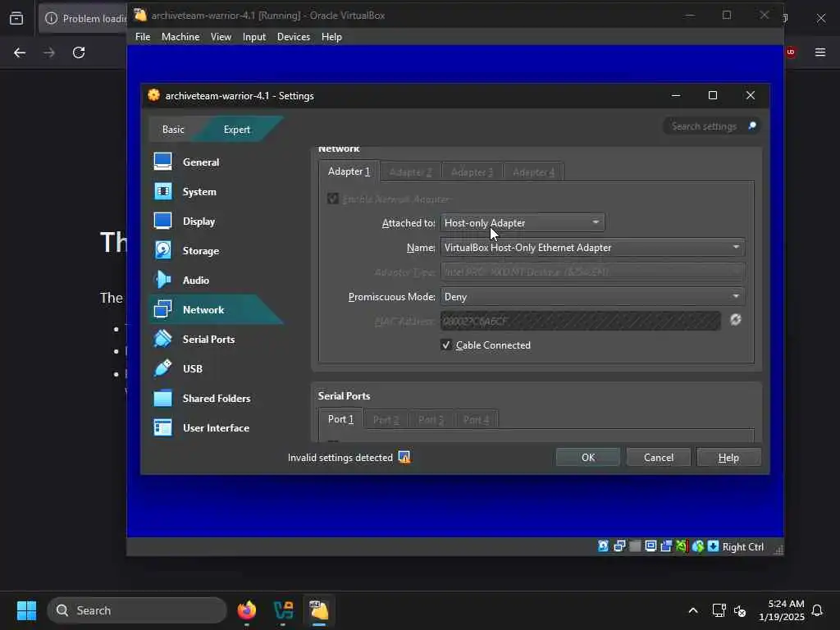
Task: Open the View menu
Action: pyautogui.click(x=221, y=36)
